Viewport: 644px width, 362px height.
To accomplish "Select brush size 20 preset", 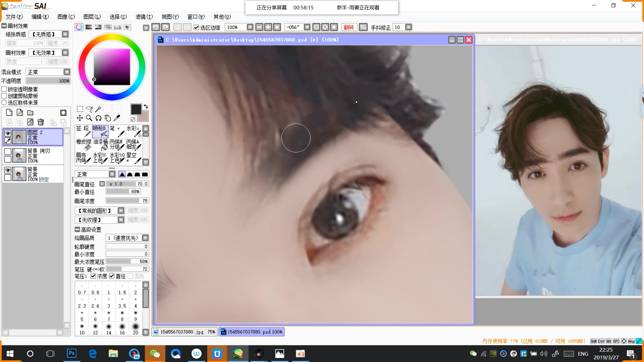I will pyautogui.click(x=136, y=328).
